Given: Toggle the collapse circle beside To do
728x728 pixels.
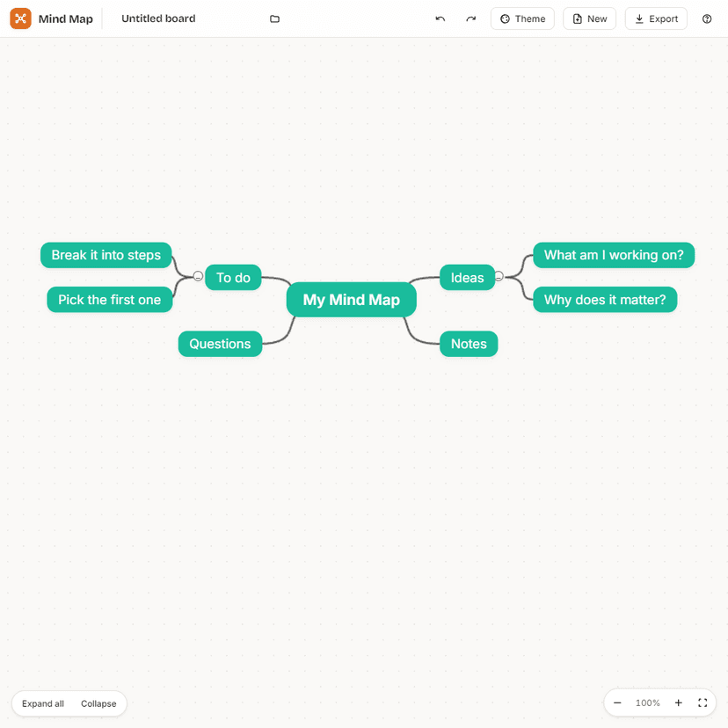Looking at the screenshot, I should [x=197, y=276].
